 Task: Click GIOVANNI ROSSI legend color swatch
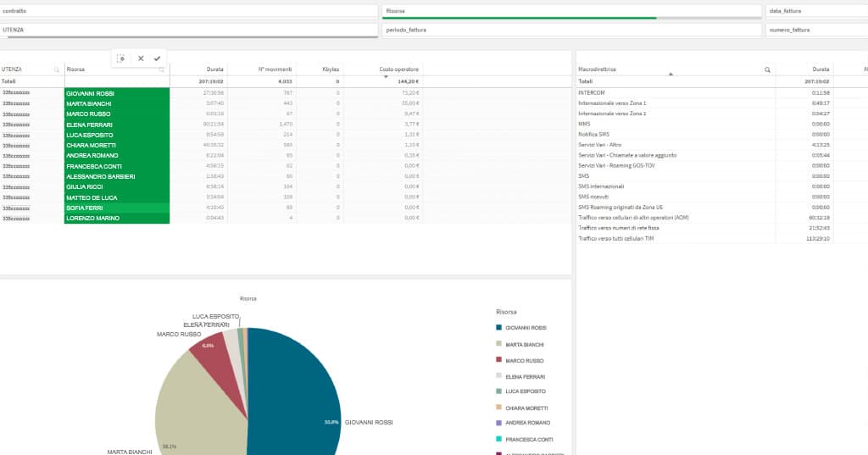(498, 328)
